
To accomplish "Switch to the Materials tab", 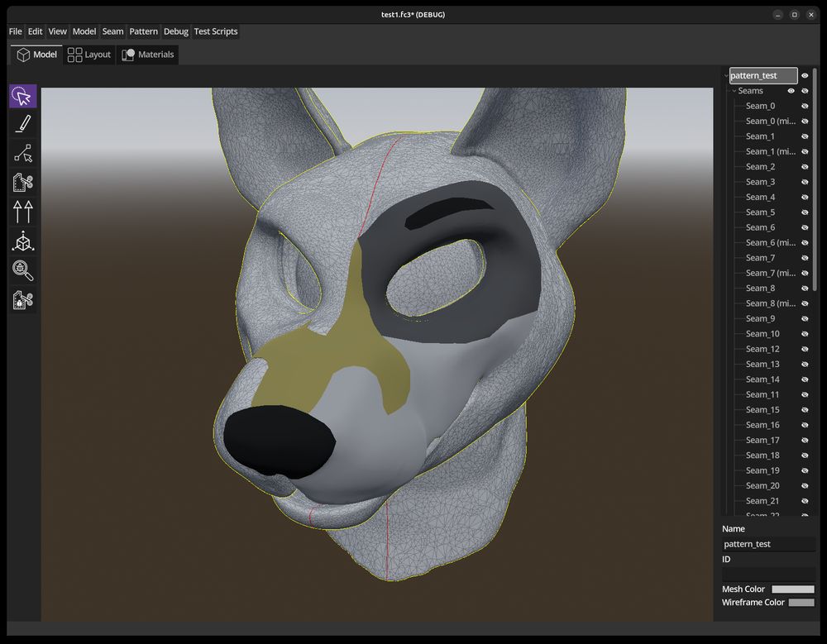I will pyautogui.click(x=148, y=55).
